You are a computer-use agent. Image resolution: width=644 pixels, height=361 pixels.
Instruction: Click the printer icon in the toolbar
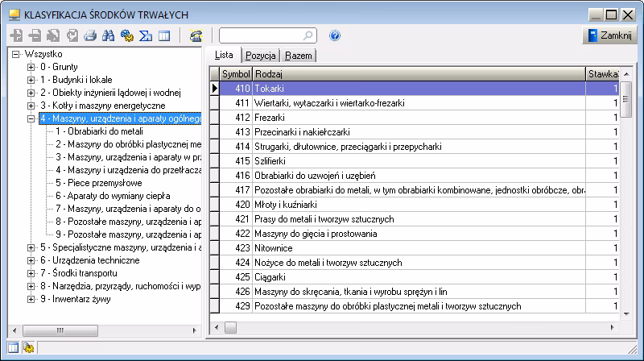click(x=90, y=36)
